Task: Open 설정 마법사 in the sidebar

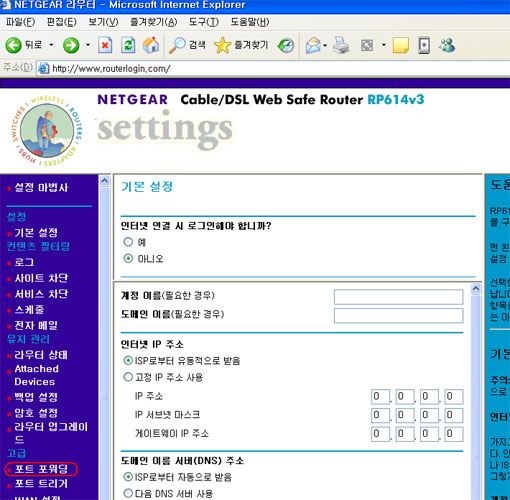Action: [x=41, y=188]
